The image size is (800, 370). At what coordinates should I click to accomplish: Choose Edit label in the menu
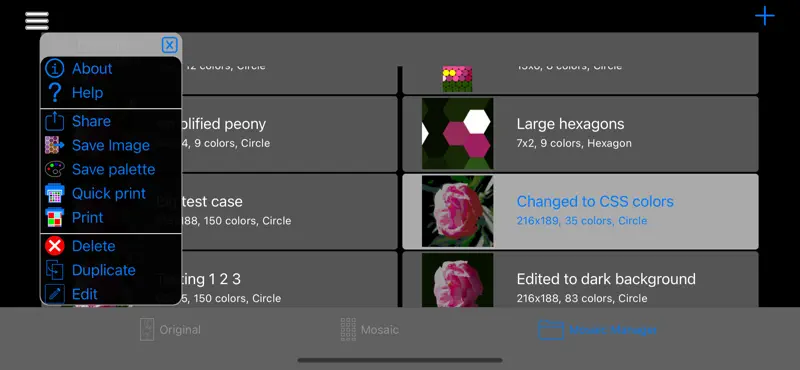coord(85,294)
